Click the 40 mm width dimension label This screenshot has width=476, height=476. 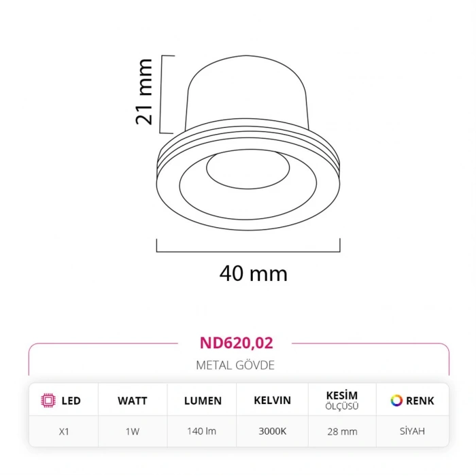click(253, 273)
